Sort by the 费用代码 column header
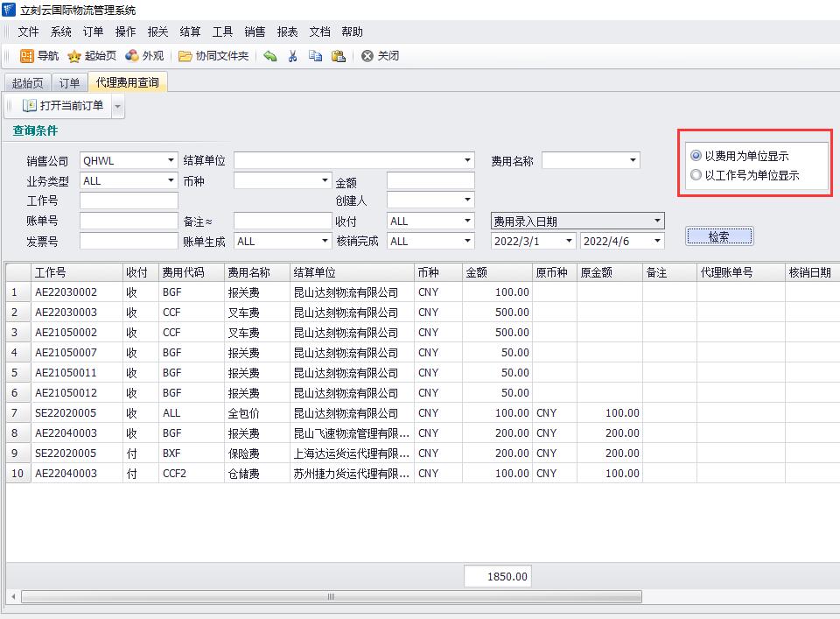Image resolution: width=840 pixels, height=619 pixels. (x=192, y=272)
